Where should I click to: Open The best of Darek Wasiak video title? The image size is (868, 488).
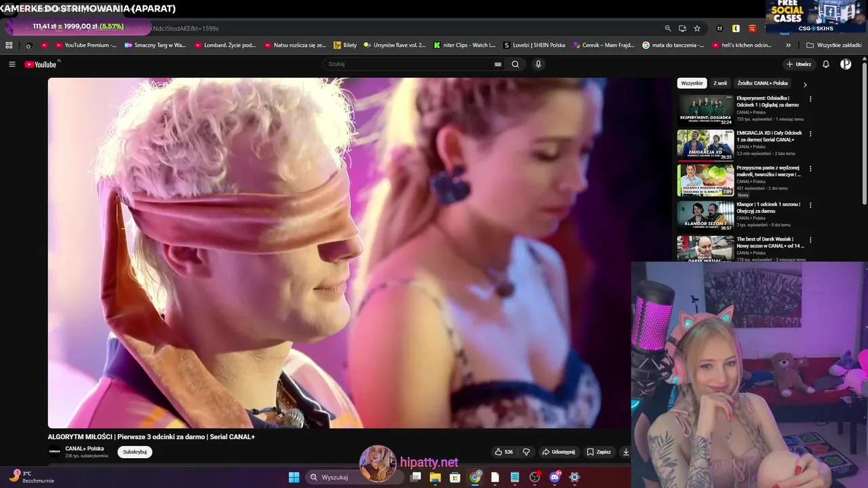(770, 243)
